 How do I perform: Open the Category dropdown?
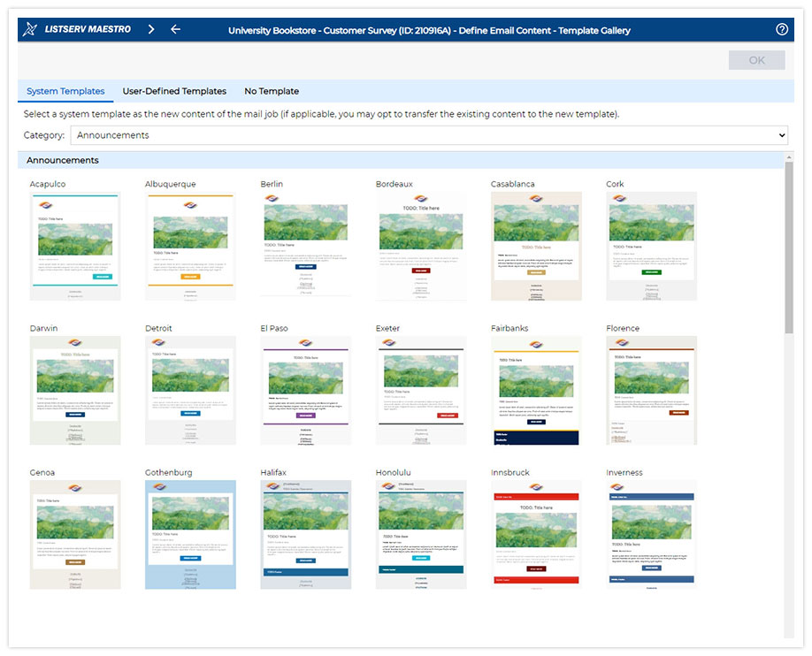(429, 135)
